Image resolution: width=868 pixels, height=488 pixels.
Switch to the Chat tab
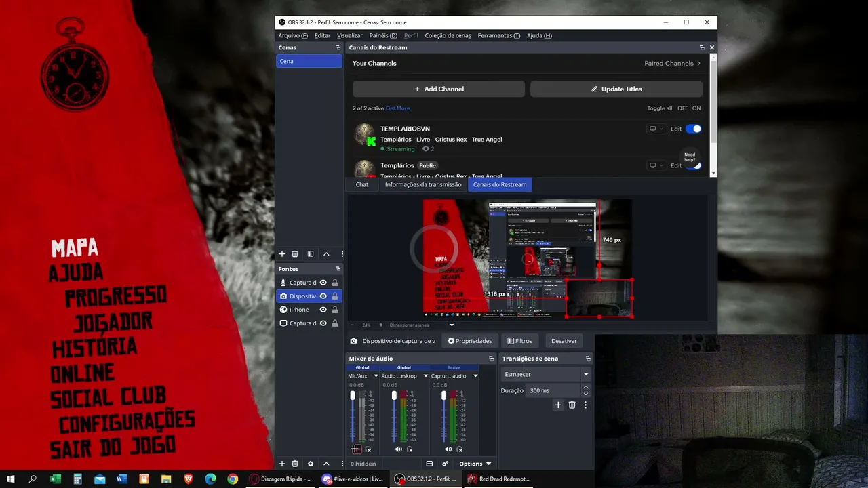point(362,184)
